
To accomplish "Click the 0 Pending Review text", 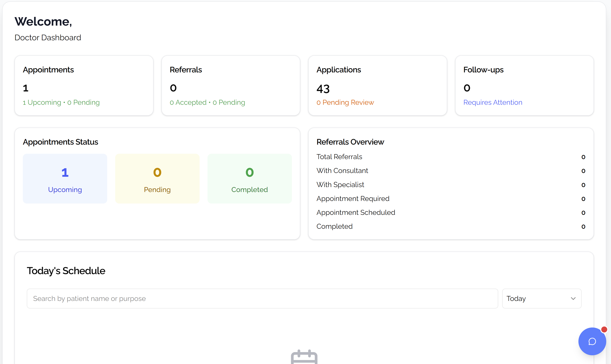I will (x=345, y=102).
